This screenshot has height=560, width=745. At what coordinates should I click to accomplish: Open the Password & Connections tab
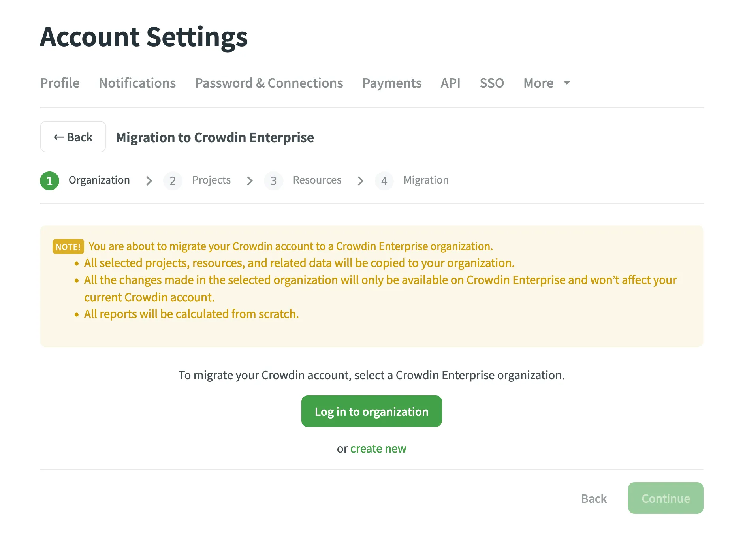[x=269, y=83]
